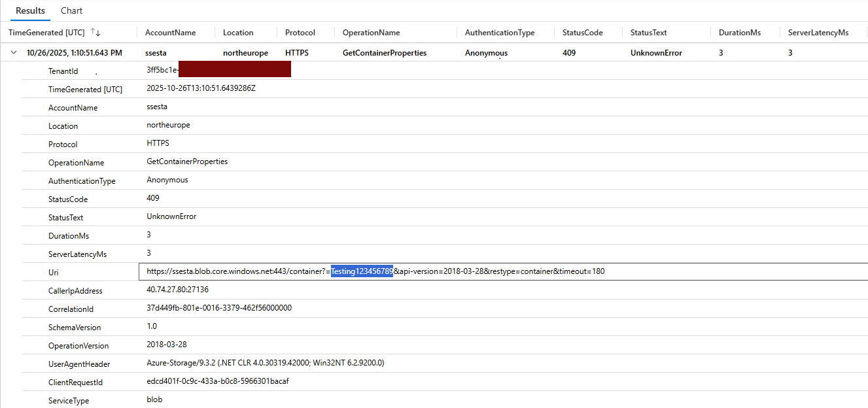
Task: Click the redacted TenantId value
Action: [x=234, y=69]
